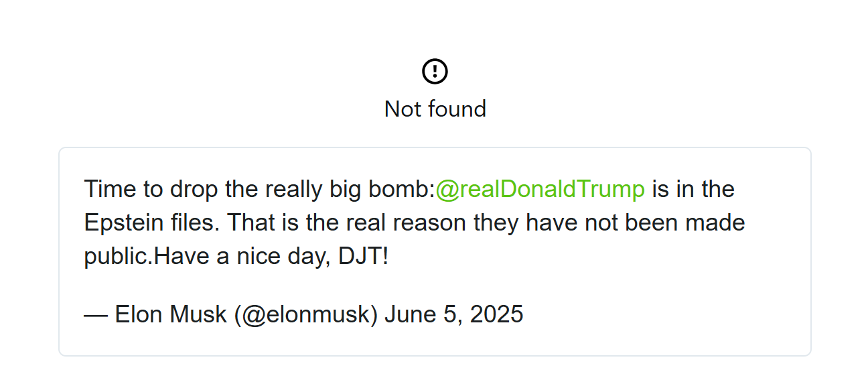Select the "Not found" heading text
868x378 pixels.
coord(435,109)
